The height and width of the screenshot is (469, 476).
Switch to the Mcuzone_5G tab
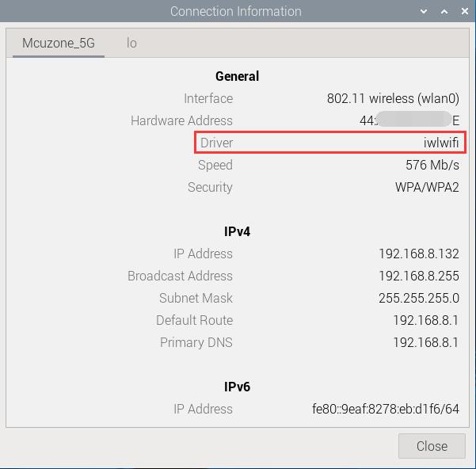point(59,44)
